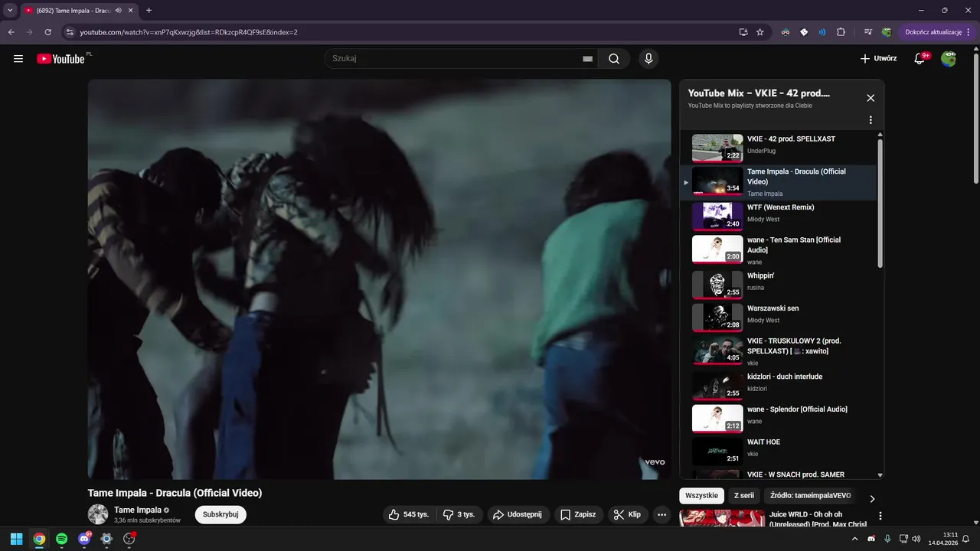Open the media control playlist icon
980x551 pixels.
point(868,32)
